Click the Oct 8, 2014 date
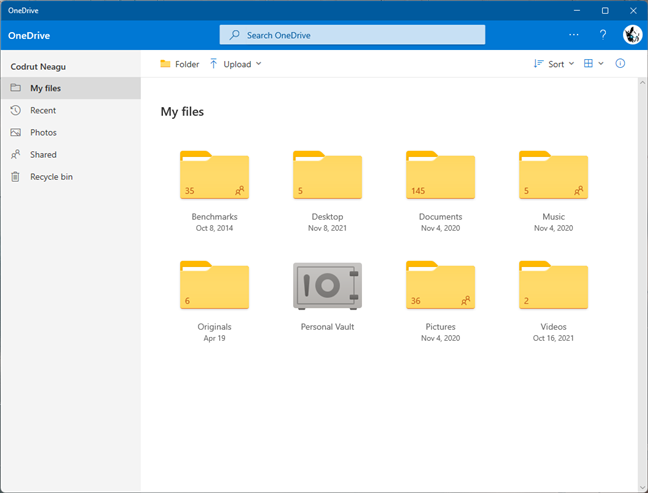This screenshot has height=493, width=648. [214, 228]
